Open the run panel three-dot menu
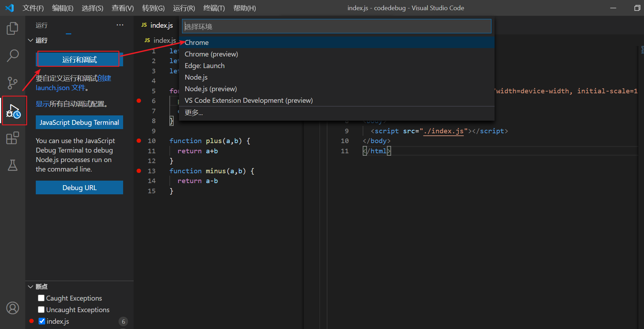This screenshot has height=329, width=644. (x=120, y=25)
